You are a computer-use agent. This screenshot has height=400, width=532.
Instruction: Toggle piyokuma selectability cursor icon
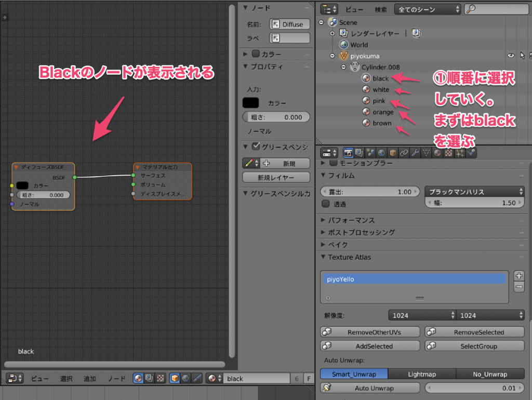(522, 56)
